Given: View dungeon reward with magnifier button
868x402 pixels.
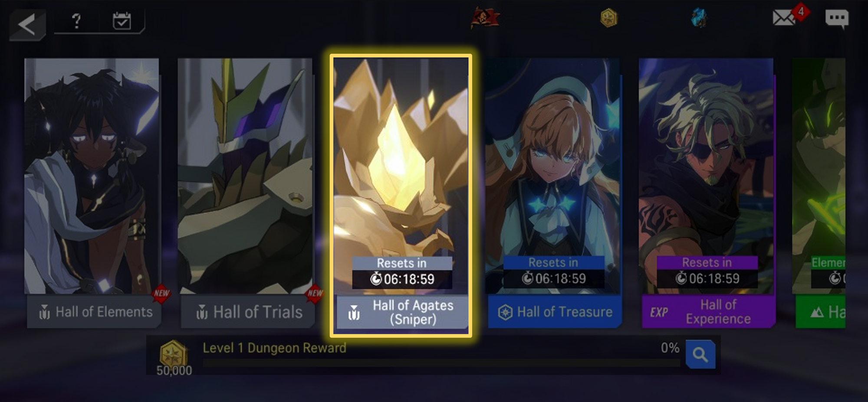Looking at the screenshot, I should [700, 354].
